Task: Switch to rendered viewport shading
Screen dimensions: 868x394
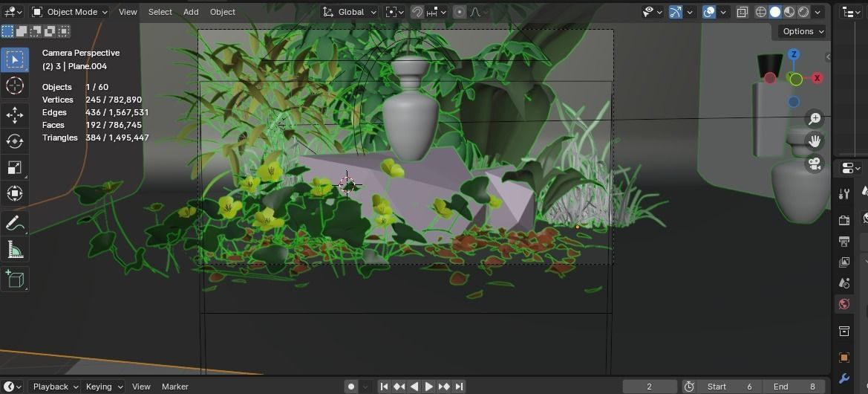Action: (x=803, y=12)
